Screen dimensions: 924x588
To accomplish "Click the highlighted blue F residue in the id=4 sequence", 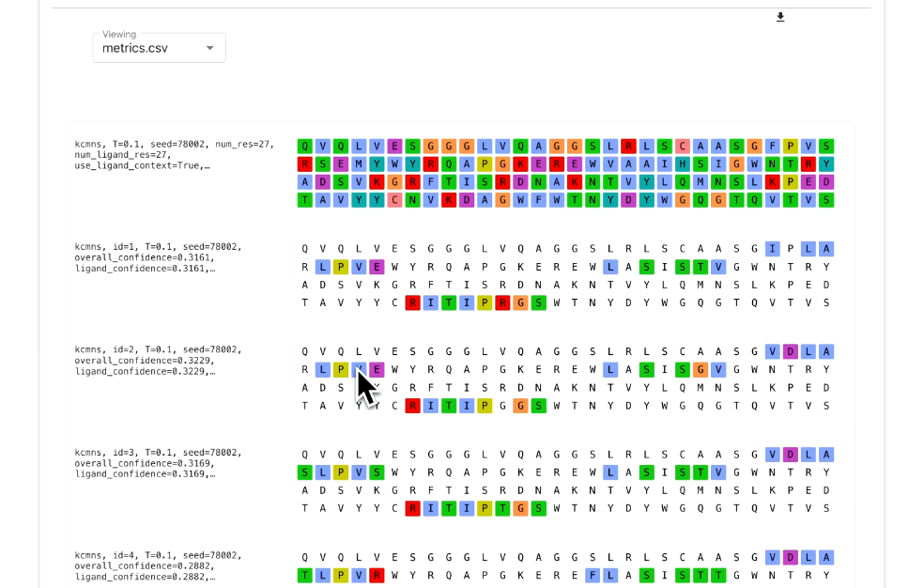I will (x=593, y=575).
